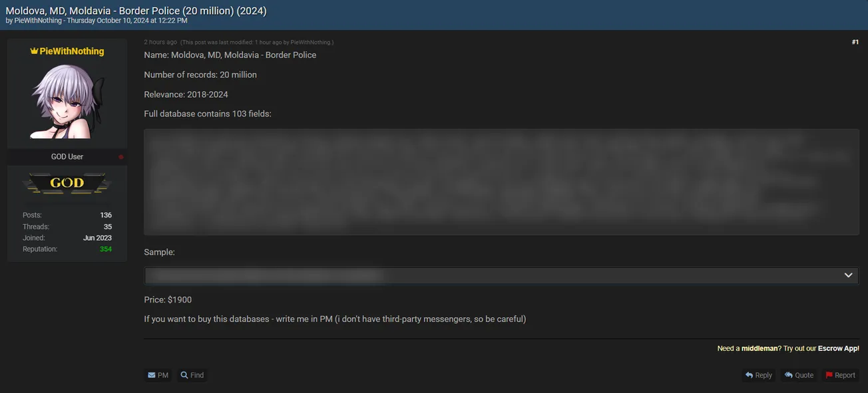
Task: Click the PM envelope icon
Action: (x=152, y=375)
